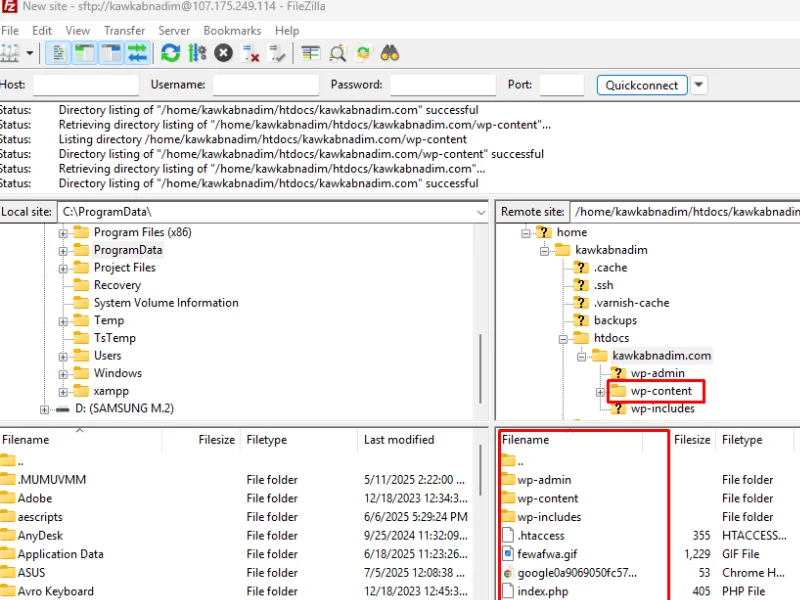Focus the Port input field
The width and height of the screenshot is (800, 600).
pyautogui.click(x=562, y=85)
